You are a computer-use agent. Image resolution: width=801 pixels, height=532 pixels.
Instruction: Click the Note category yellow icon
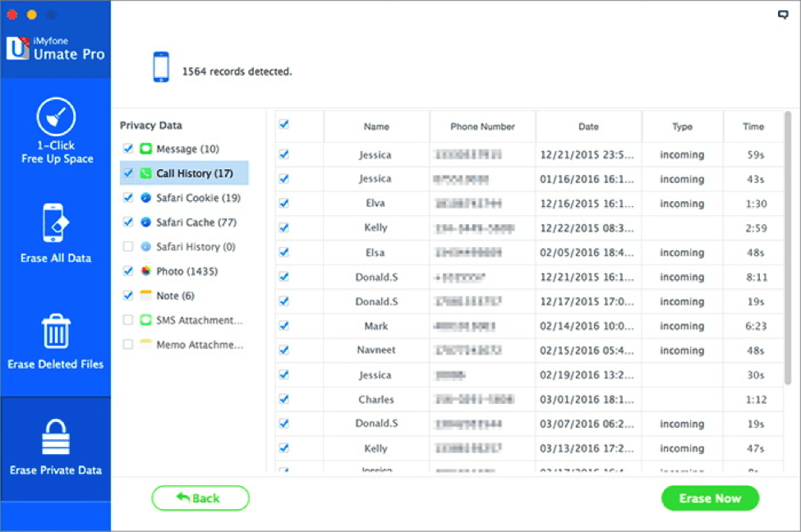(x=145, y=295)
